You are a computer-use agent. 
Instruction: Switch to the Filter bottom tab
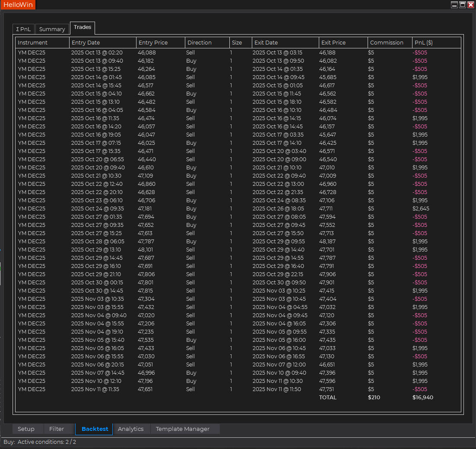pyautogui.click(x=57, y=429)
